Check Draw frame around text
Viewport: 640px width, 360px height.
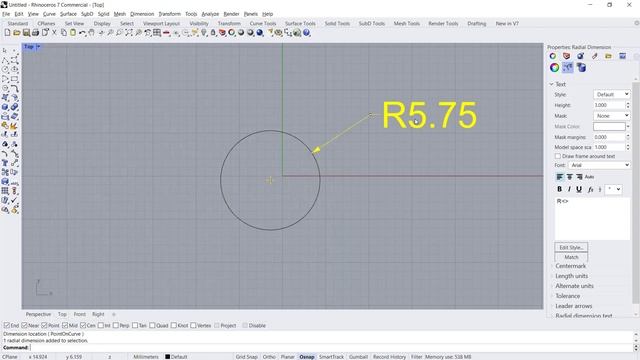558,156
